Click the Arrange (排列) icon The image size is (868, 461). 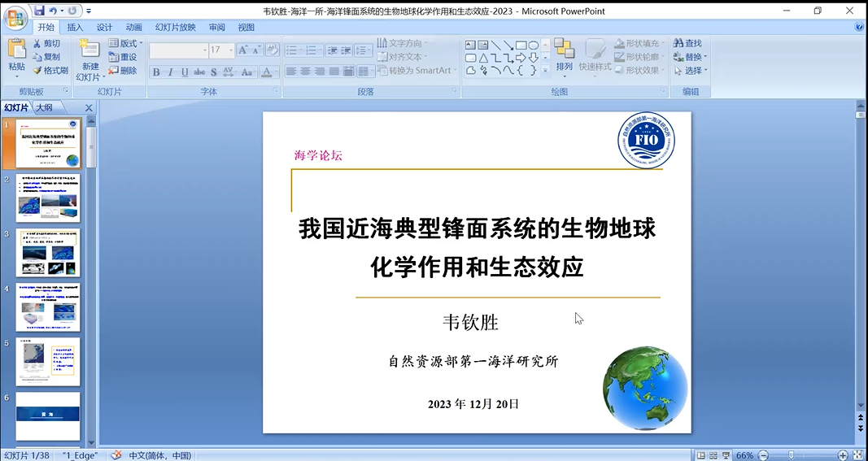click(564, 50)
